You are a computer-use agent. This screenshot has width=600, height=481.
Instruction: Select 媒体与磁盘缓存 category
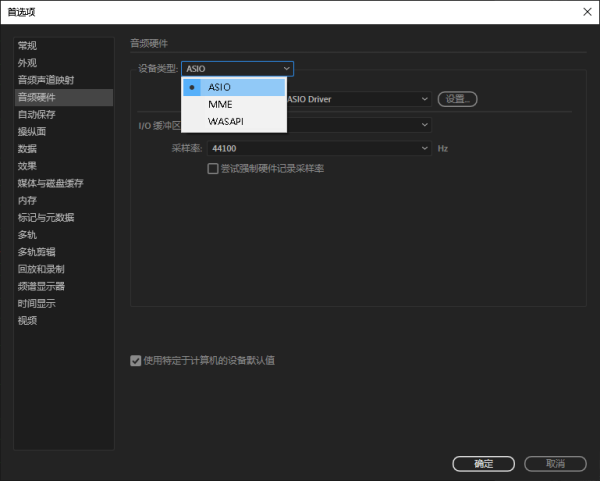coord(50,183)
